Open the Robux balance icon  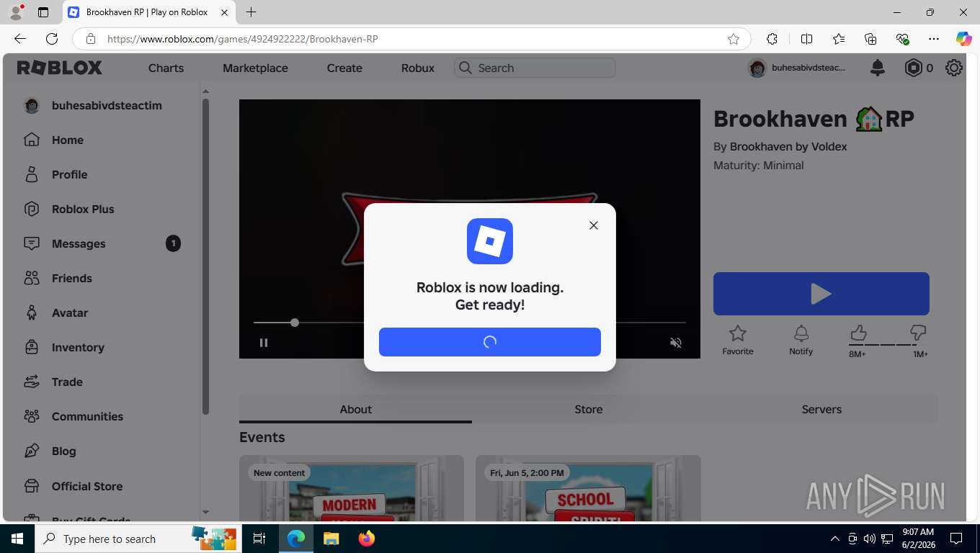(x=914, y=68)
